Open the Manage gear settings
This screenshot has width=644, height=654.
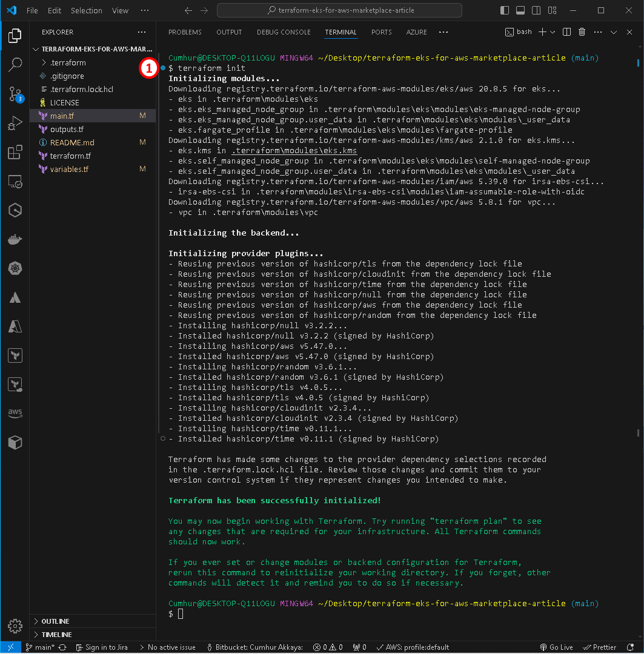click(x=15, y=626)
